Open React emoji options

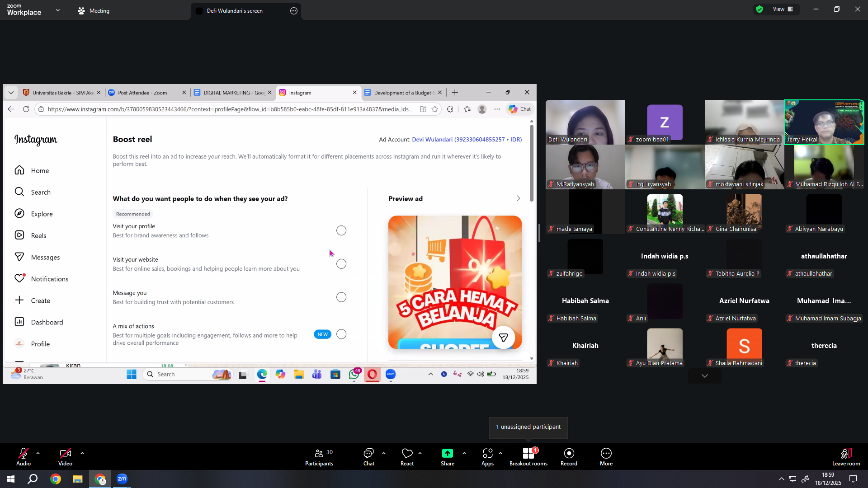pos(407,456)
